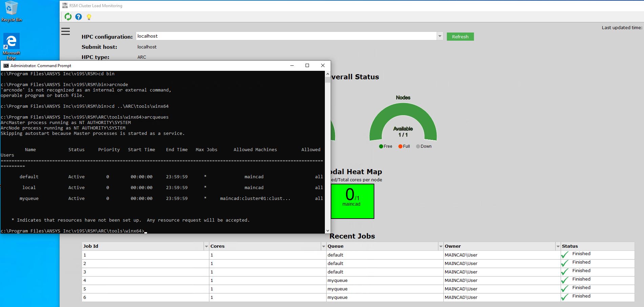Image resolution: width=644 pixels, height=307 pixels.
Task: Click the green checkmark for job 3
Action: (x=565, y=272)
